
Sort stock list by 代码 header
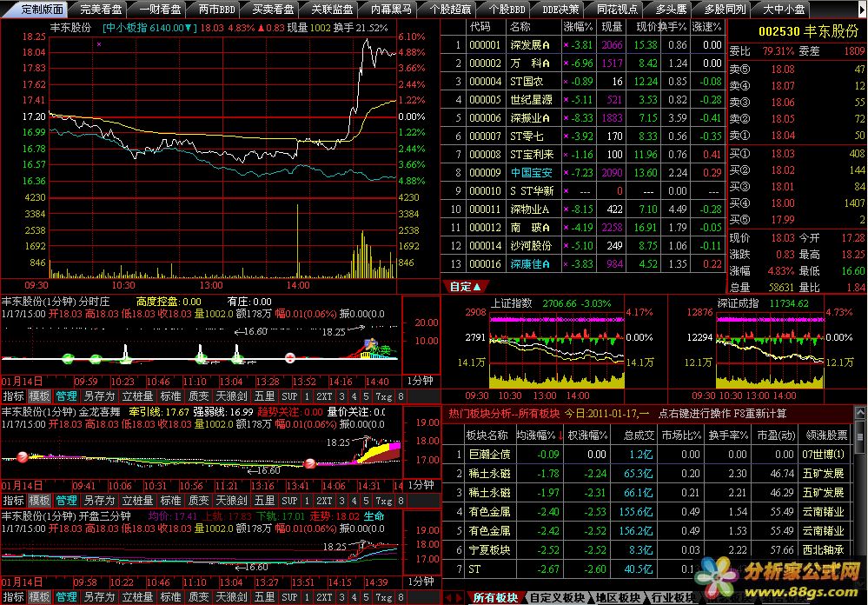[480, 27]
